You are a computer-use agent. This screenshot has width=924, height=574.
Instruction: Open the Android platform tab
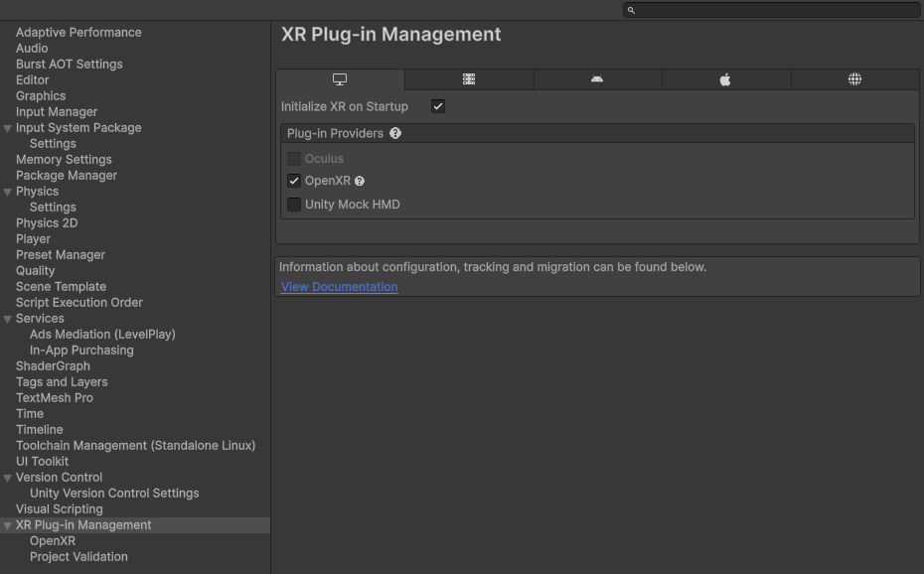(597, 79)
